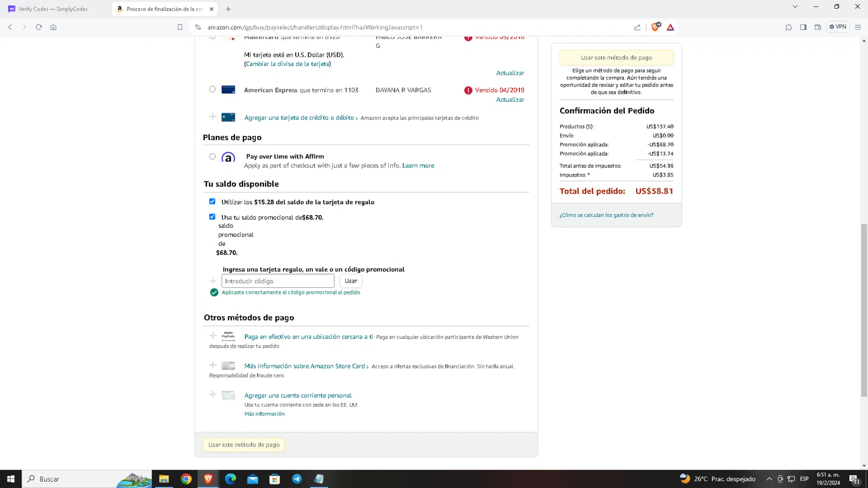Click Paga en efectivo en una ubicación cercana

pyautogui.click(x=308, y=337)
